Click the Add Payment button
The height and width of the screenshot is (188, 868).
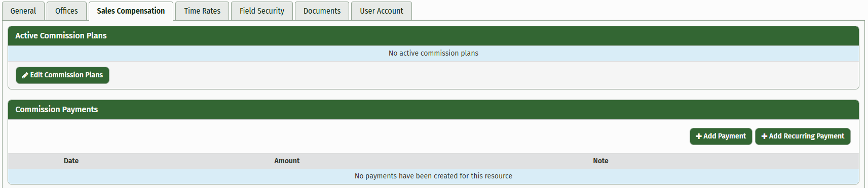point(721,136)
